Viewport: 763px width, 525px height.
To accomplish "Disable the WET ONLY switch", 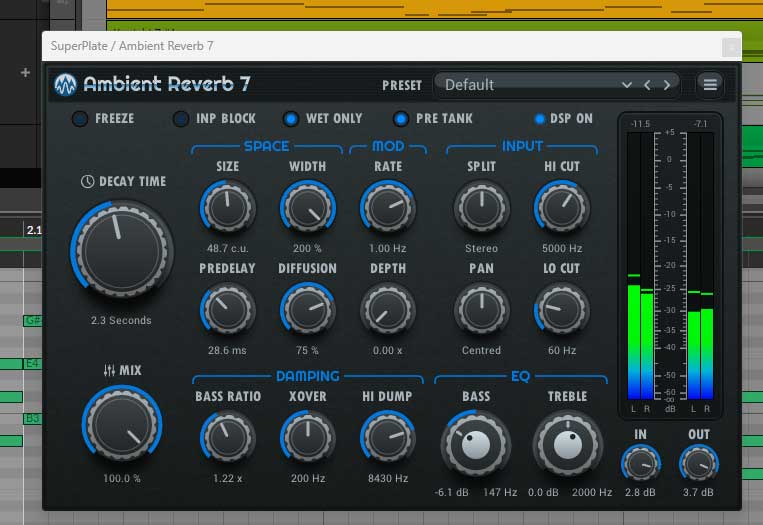I will pyautogui.click(x=291, y=119).
